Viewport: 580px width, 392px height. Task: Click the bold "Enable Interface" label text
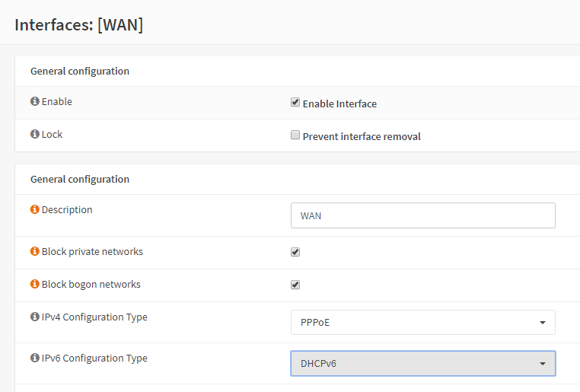pyautogui.click(x=339, y=104)
